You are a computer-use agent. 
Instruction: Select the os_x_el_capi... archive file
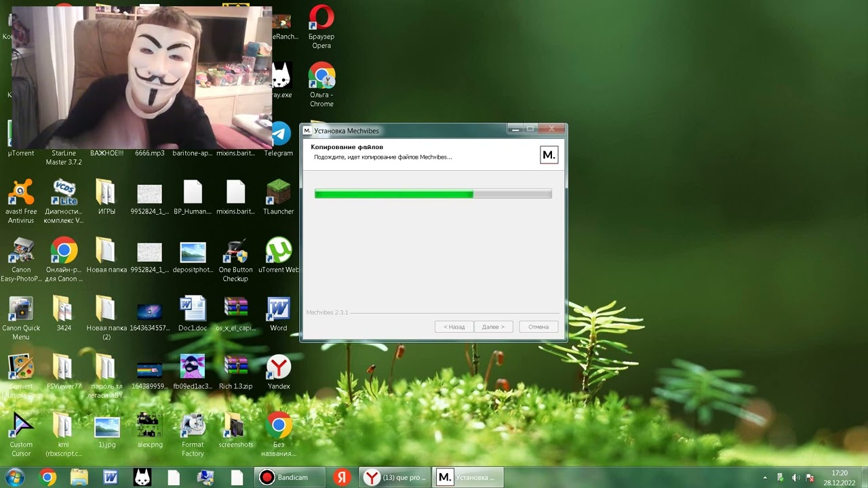pyautogui.click(x=235, y=314)
